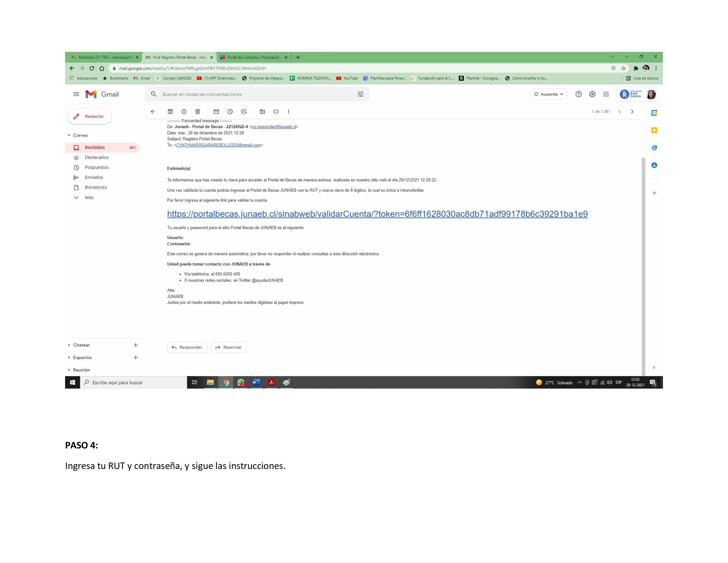Open the labels icon in the toolbar
728x563 pixels.
tap(276, 112)
